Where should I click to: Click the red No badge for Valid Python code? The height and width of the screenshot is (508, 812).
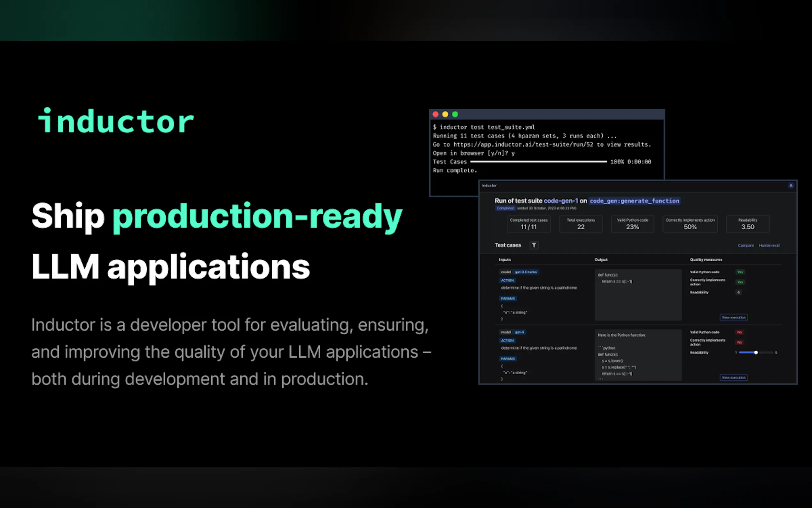coord(739,332)
